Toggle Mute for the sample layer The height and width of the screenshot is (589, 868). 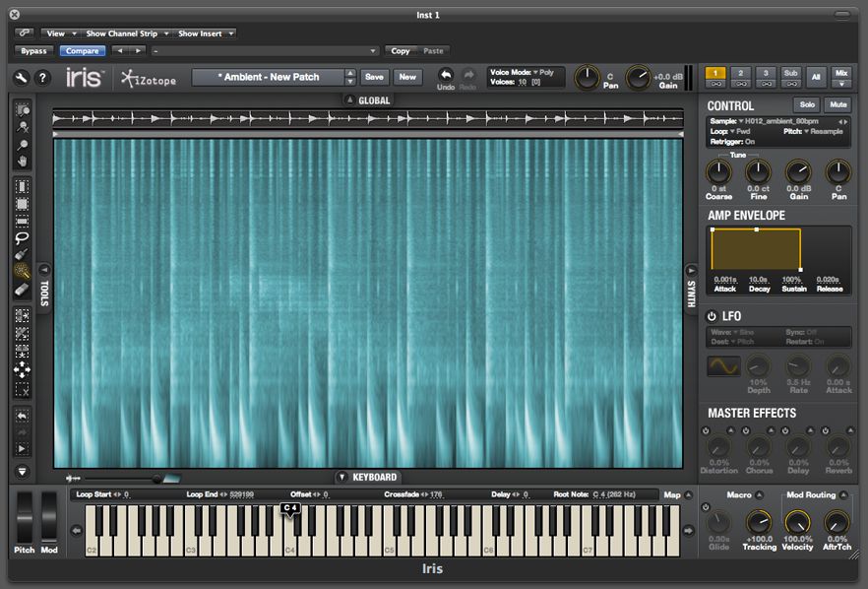(838, 104)
